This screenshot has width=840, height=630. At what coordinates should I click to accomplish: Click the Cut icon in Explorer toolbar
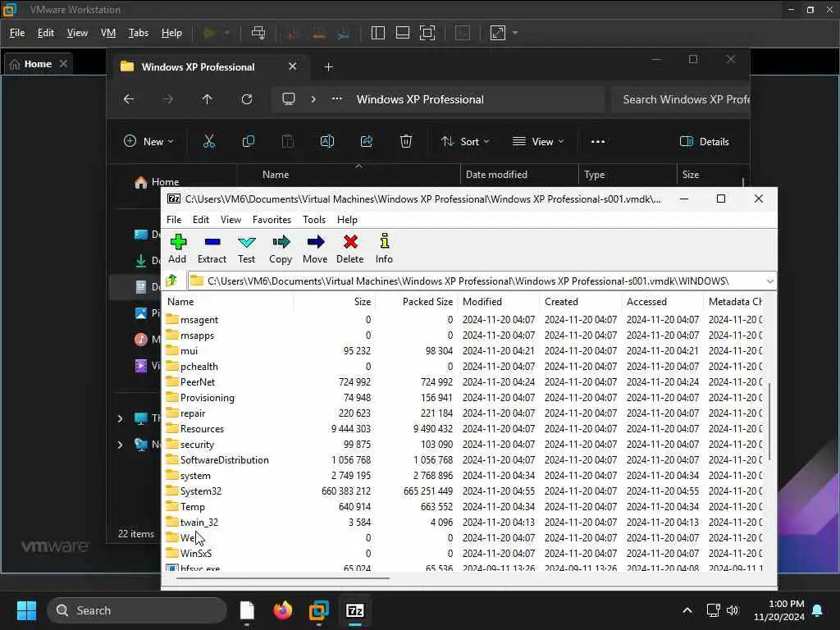209,141
